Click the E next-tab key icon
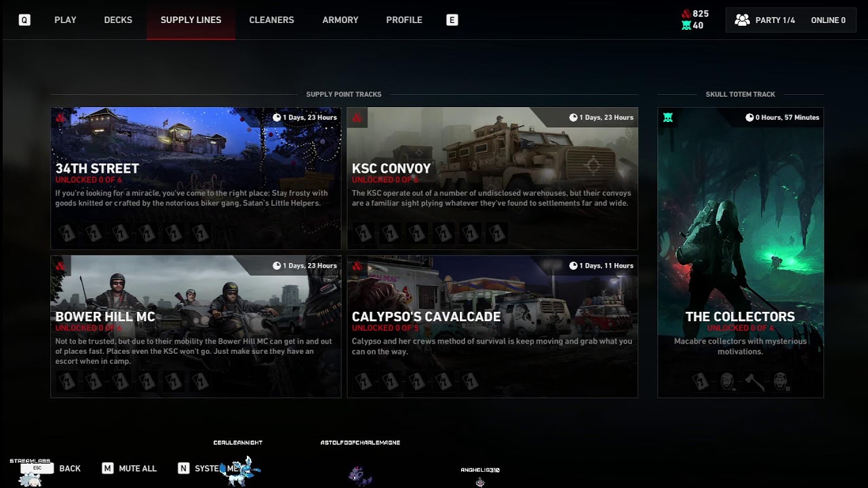The height and width of the screenshot is (488, 868). (452, 20)
